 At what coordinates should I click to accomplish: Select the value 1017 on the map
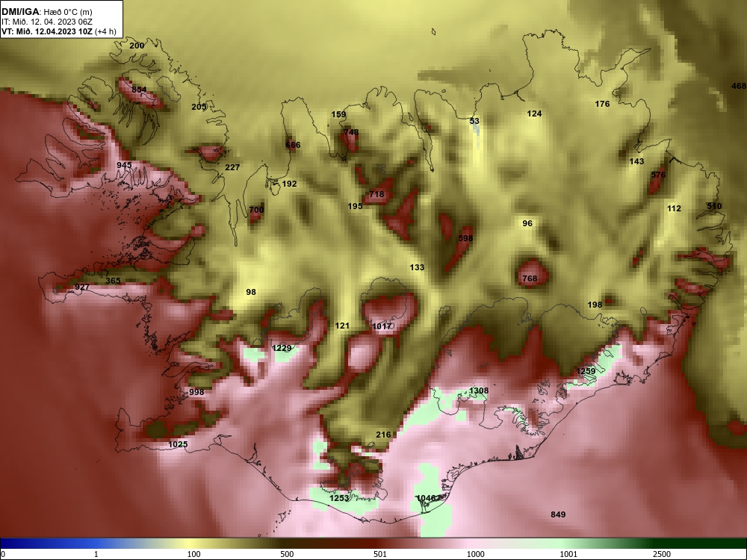(x=382, y=326)
